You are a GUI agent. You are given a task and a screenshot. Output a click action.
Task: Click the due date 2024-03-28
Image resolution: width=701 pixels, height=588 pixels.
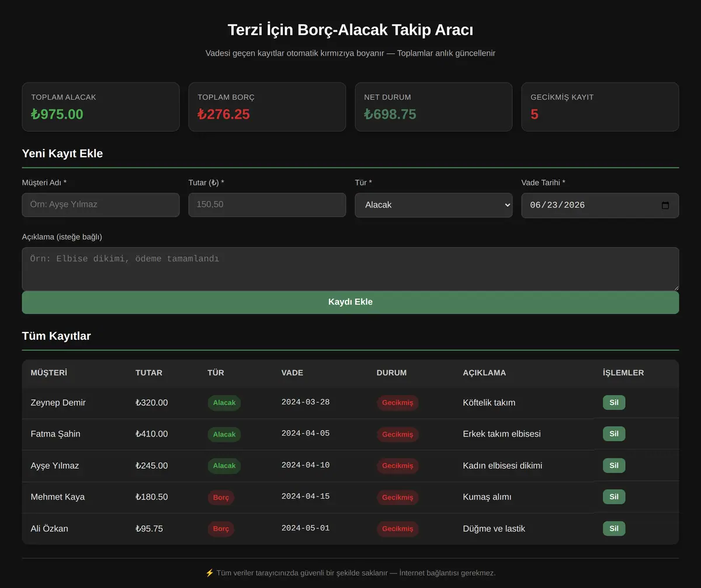tap(306, 402)
